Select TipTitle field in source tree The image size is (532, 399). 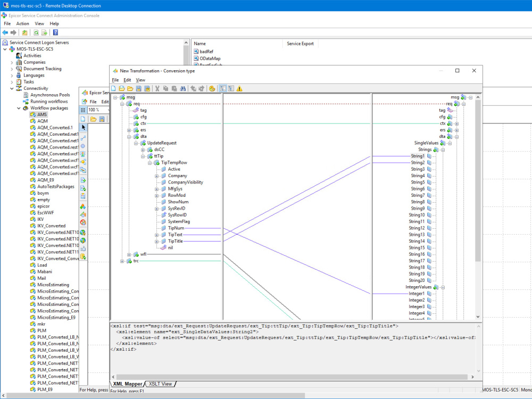[x=176, y=241]
